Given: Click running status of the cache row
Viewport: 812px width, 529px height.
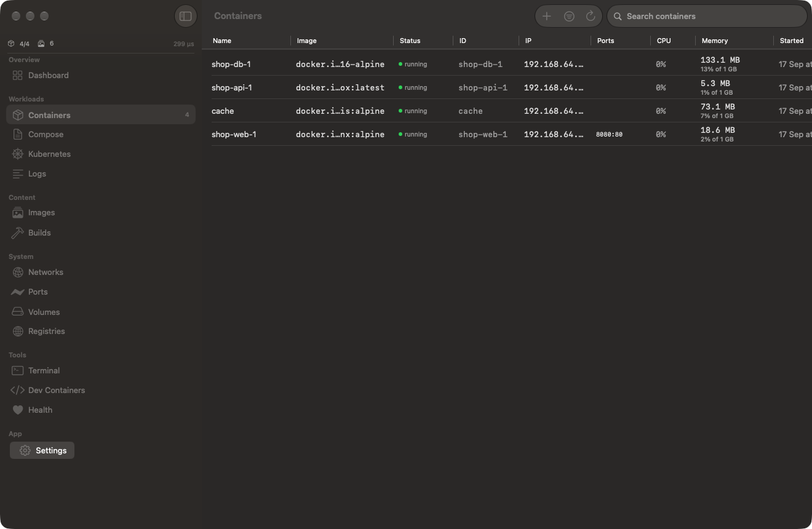Looking at the screenshot, I should click(x=413, y=111).
